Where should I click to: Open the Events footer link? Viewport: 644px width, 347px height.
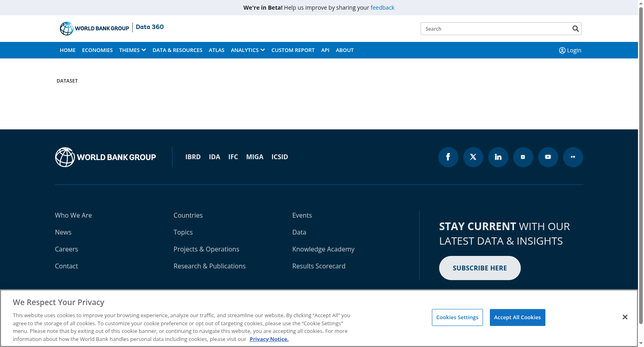click(x=302, y=216)
